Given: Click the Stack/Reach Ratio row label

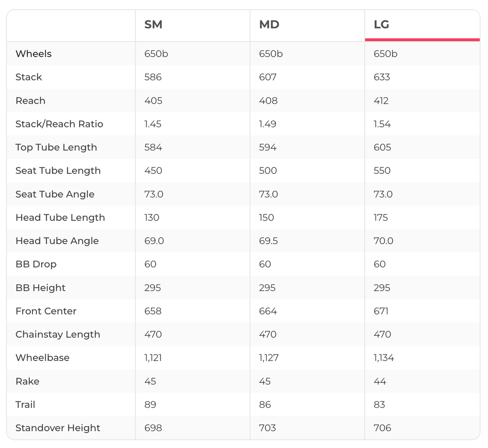Looking at the screenshot, I should (59, 124).
